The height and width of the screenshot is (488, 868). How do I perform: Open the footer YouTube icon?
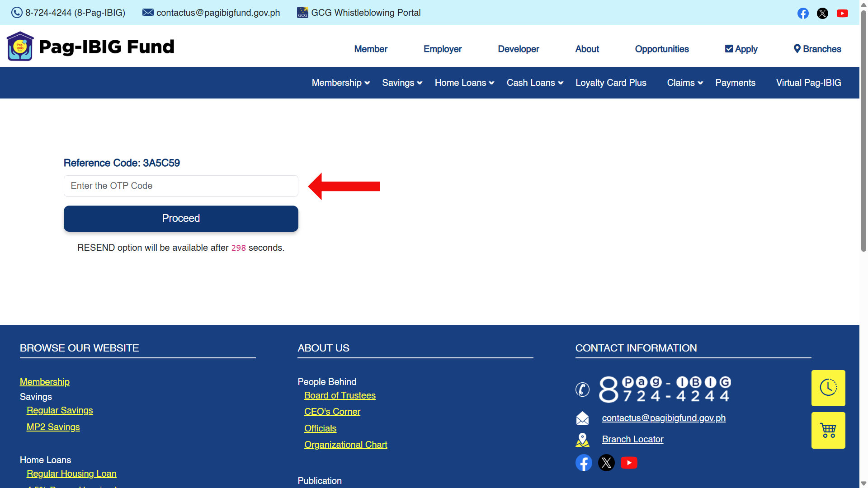point(629,463)
